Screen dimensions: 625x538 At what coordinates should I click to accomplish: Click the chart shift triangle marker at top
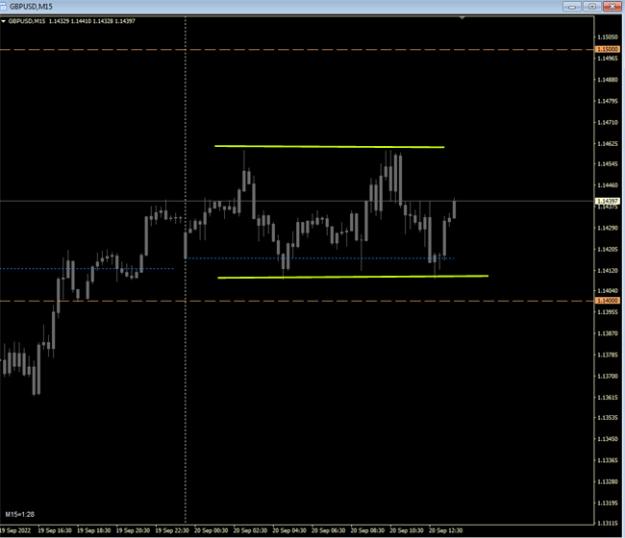tap(462, 18)
